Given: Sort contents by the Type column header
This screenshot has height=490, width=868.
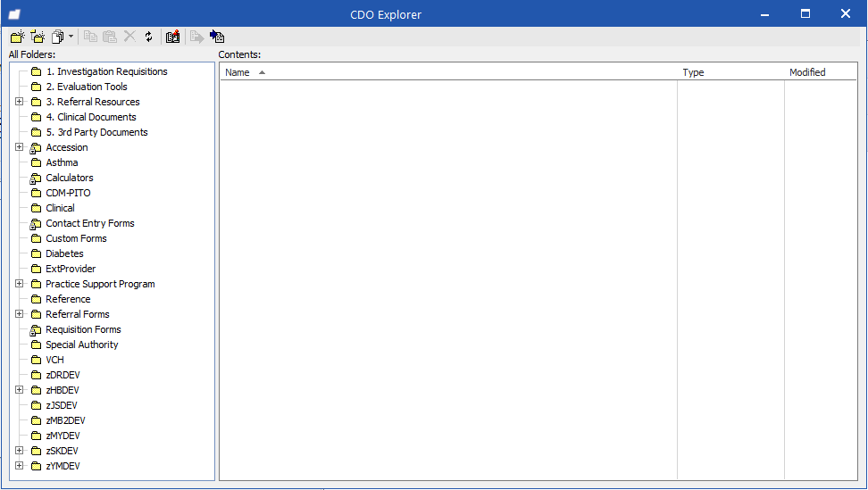Looking at the screenshot, I should [x=730, y=72].
